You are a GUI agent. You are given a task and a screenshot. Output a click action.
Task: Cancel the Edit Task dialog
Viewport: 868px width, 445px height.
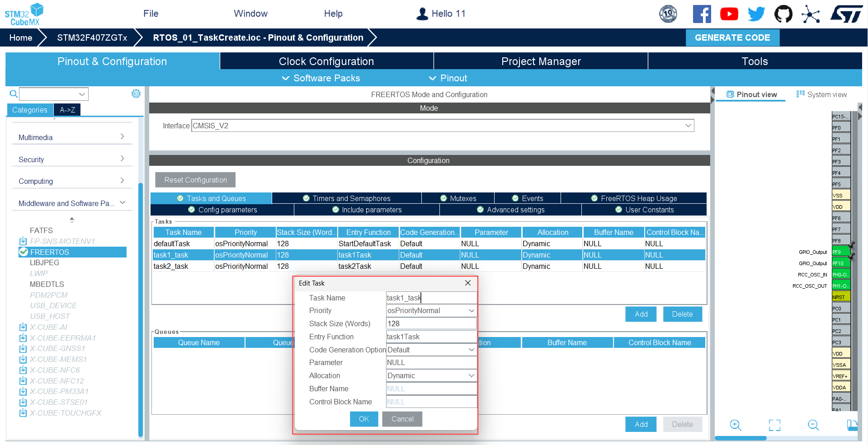pyautogui.click(x=402, y=419)
